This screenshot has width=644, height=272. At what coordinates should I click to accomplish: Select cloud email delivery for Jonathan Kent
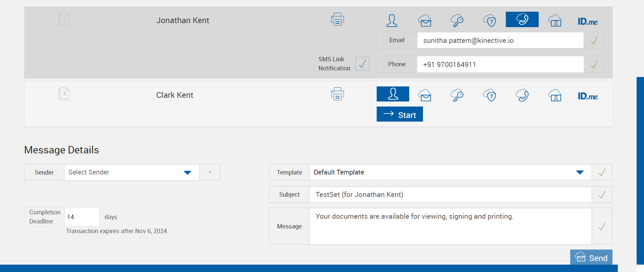click(425, 20)
